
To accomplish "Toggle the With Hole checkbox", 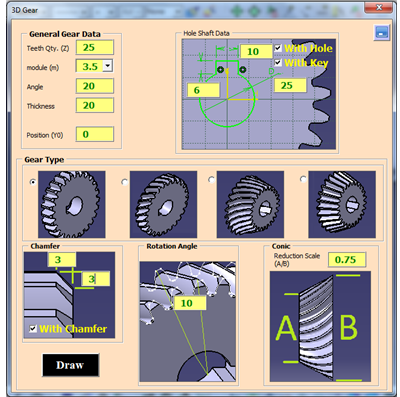I will 278,48.
